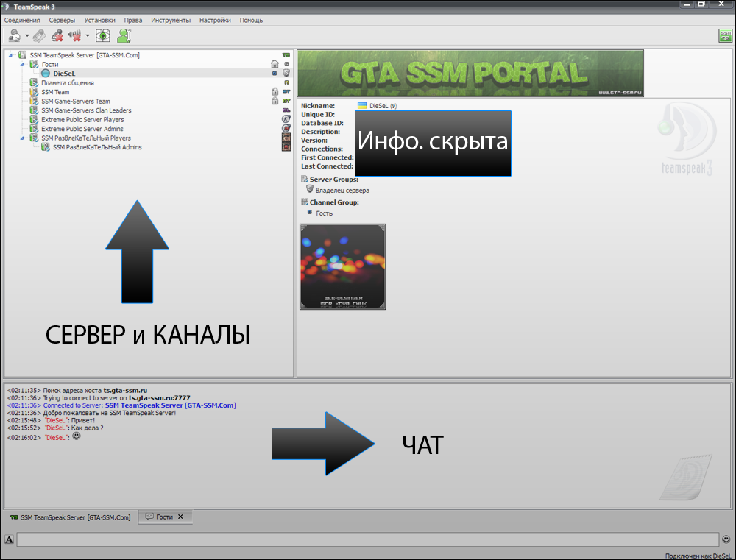Open the Инструменты menu
The height and width of the screenshot is (560, 736).
tap(171, 20)
